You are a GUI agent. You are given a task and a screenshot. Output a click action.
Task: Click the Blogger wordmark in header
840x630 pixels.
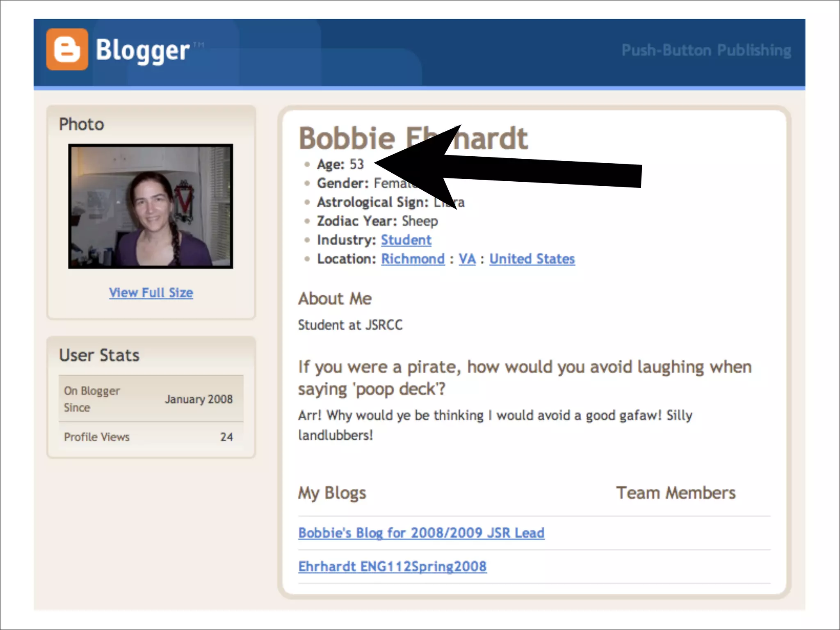[142, 50]
